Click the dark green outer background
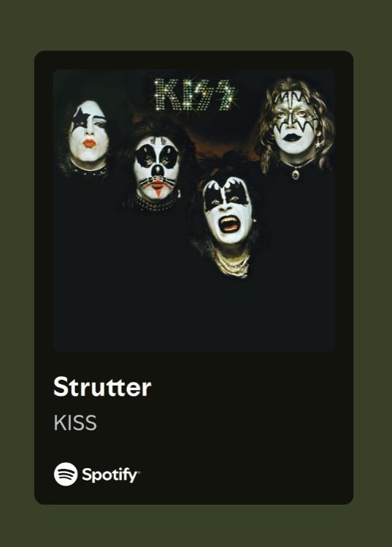 [196, 24]
